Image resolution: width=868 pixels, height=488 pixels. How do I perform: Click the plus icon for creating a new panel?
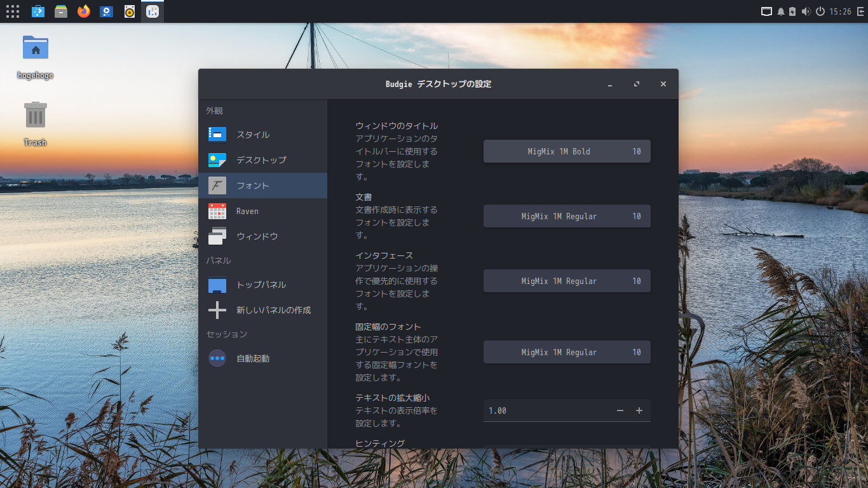[217, 310]
